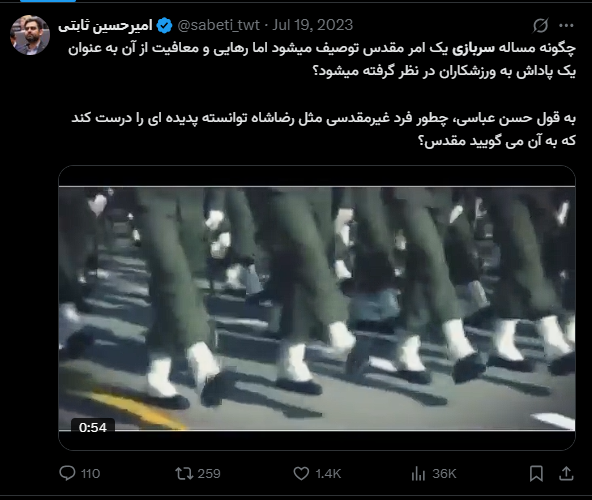Repost the tweet using retweet arrows icon

coord(184,473)
